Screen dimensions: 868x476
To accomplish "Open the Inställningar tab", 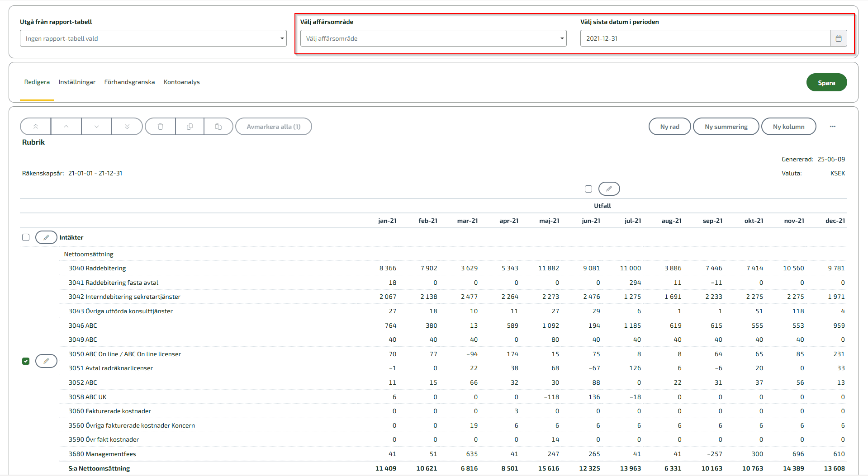I will click(x=77, y=82).
